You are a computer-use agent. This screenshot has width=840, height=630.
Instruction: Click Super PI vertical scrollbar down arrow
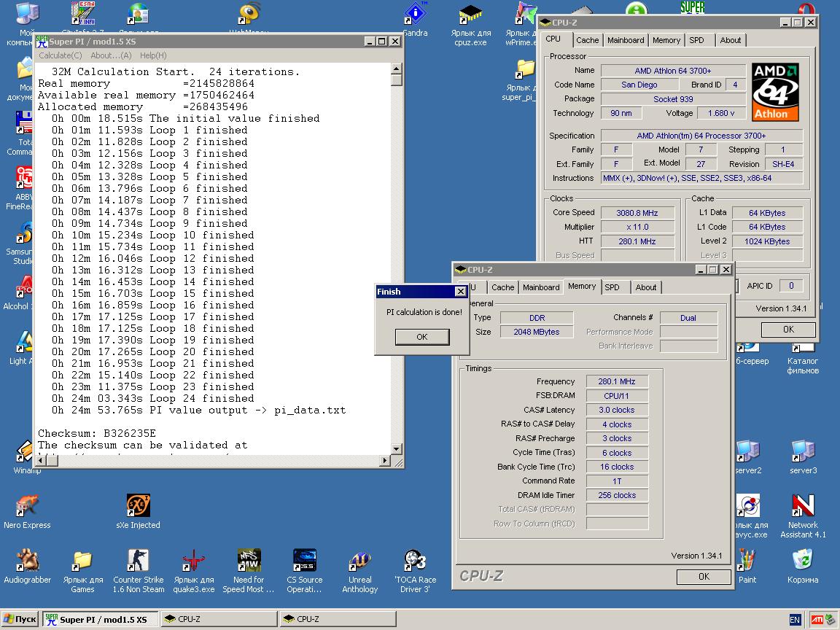point(396,449)
